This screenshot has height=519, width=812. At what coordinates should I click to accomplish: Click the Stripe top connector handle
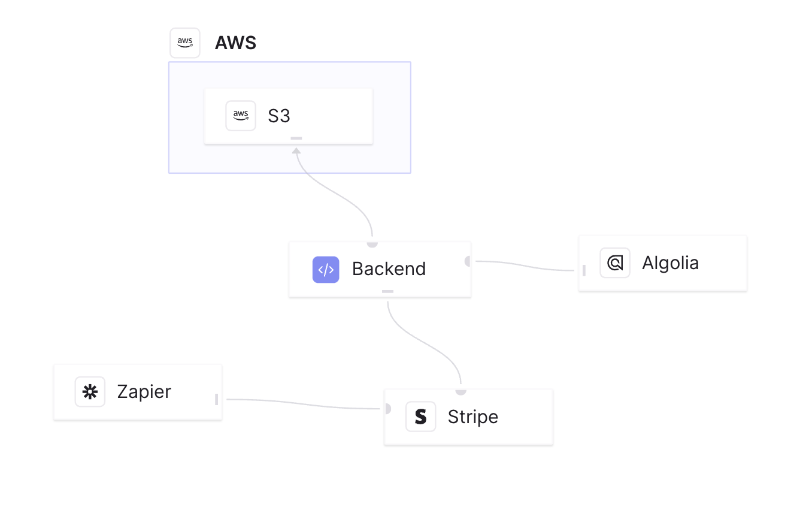pos(460,391)
